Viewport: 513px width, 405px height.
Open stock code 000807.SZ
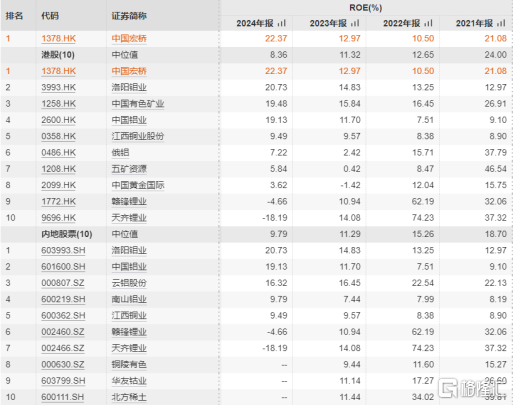tap(63, 283)
